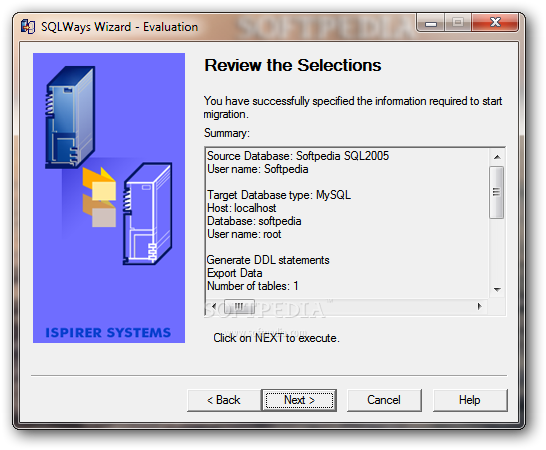Viewport: 546px width, 450px height.
Task: Close the SQLWays Wizard window
Action: coord(495,22)
